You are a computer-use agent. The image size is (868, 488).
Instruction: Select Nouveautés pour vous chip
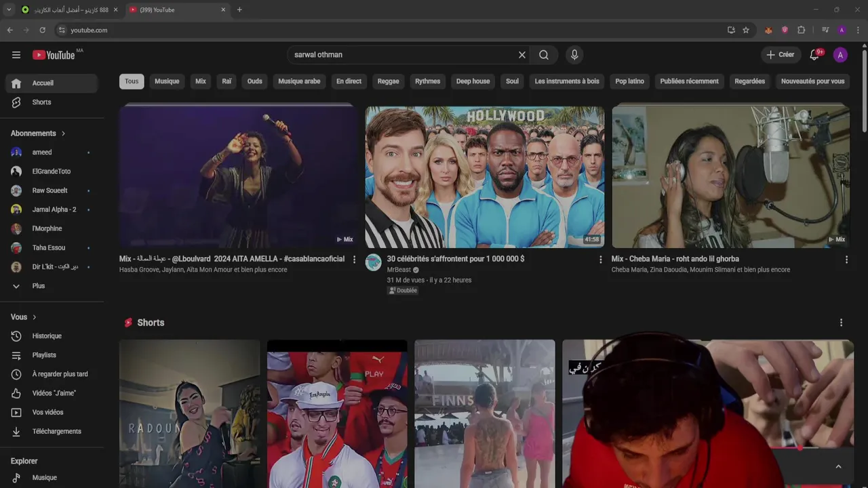[x=813, y=81]
